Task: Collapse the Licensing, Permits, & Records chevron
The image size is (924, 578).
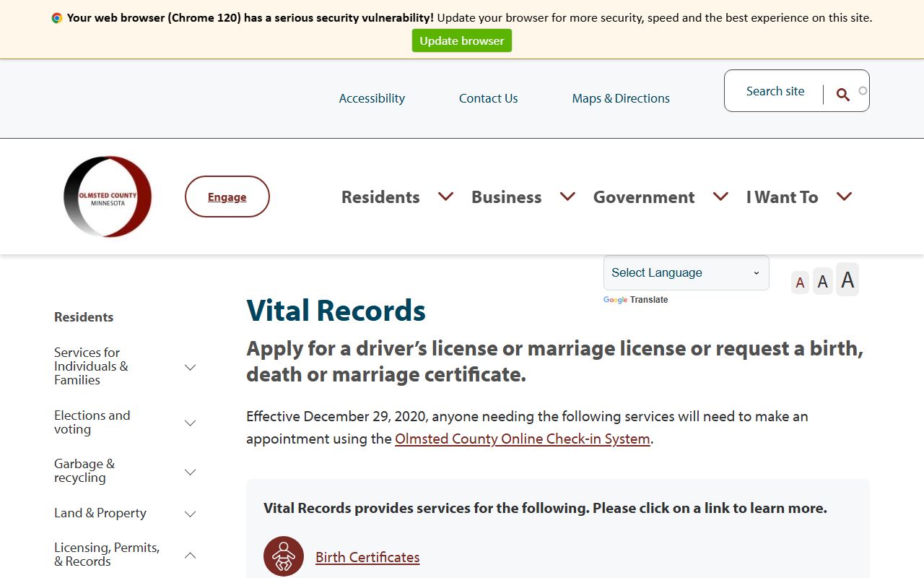Action: (191, 555)
